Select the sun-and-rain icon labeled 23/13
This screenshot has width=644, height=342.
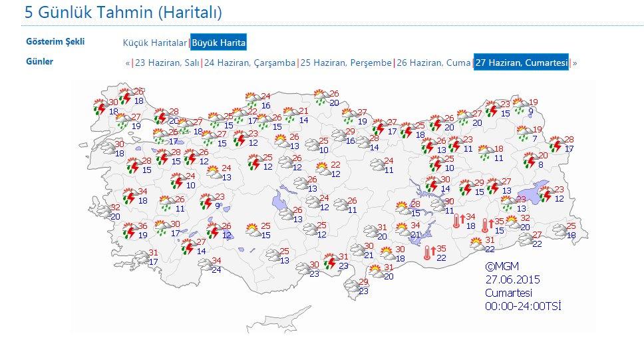pos(509,204)
